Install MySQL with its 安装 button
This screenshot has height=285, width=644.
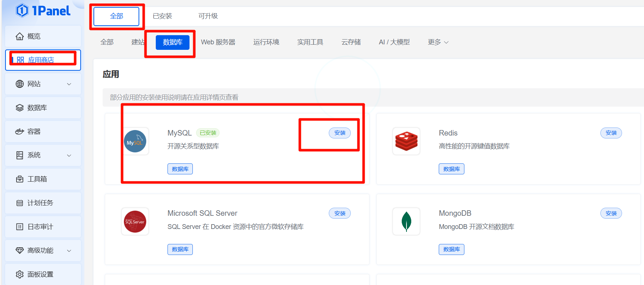340,133
